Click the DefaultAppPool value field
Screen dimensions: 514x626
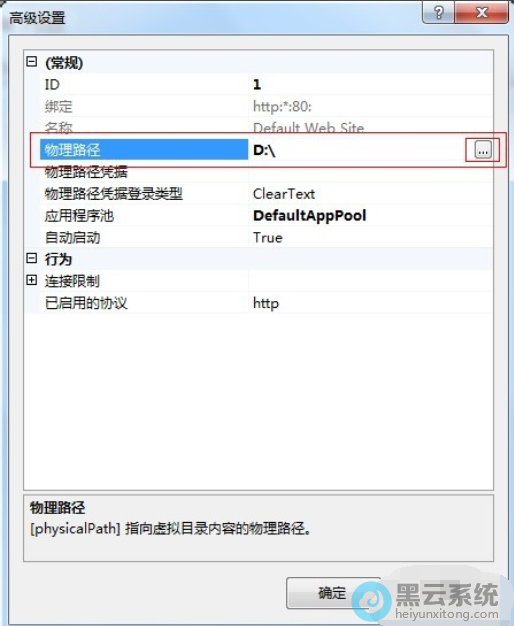tap(371, 216)
